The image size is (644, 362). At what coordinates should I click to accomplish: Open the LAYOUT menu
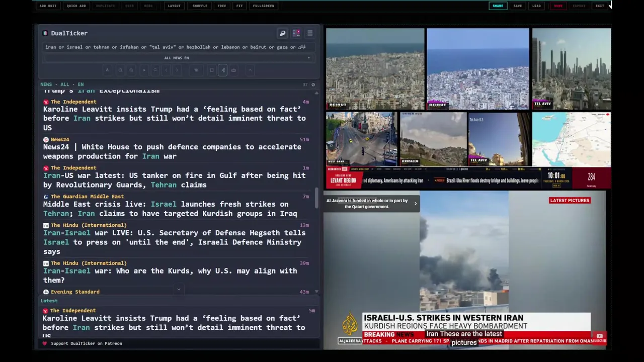(174, 6)
